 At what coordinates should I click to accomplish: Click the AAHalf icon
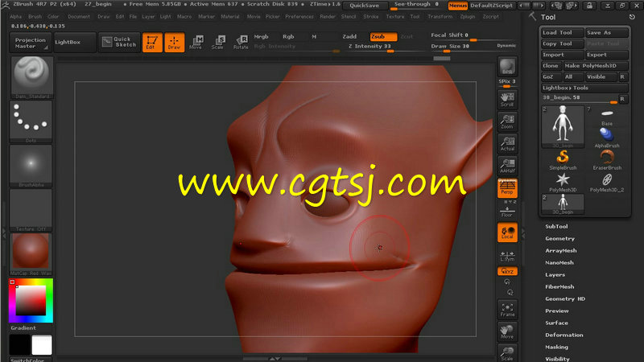point(507,166)
